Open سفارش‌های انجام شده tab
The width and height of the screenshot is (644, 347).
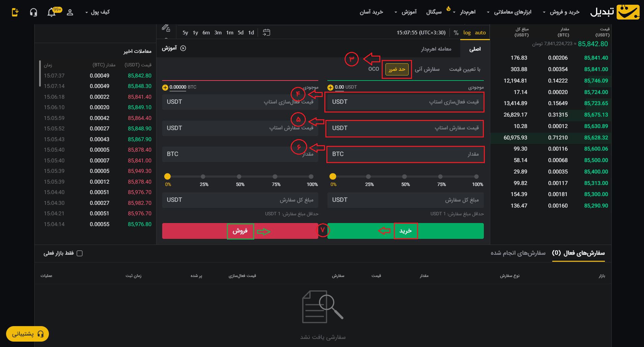[x=518, y=253]
